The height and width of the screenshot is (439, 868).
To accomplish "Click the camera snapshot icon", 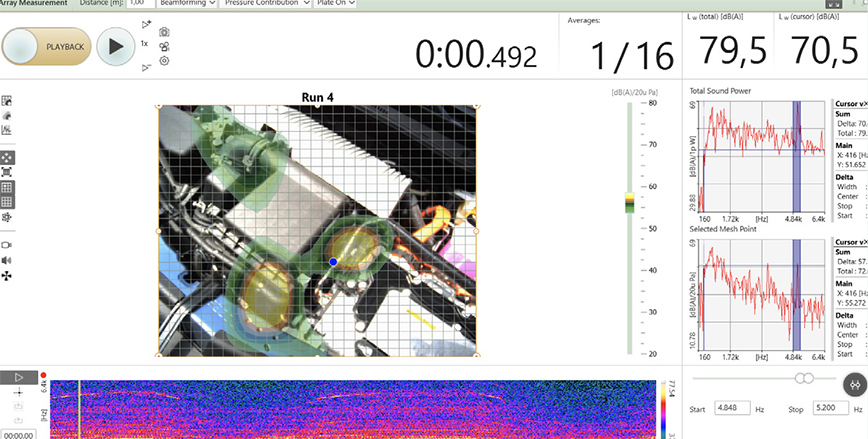I will (x=164, y=32).
